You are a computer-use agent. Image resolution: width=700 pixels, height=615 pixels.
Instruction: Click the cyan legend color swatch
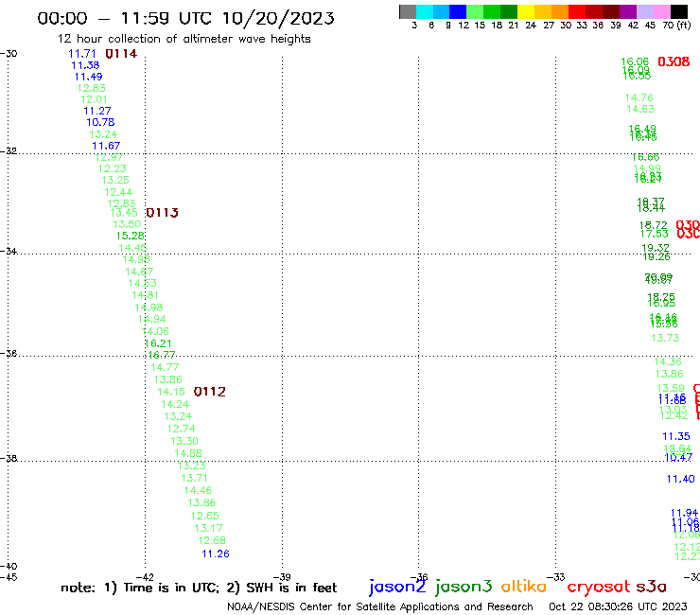[x=425, y=11]
